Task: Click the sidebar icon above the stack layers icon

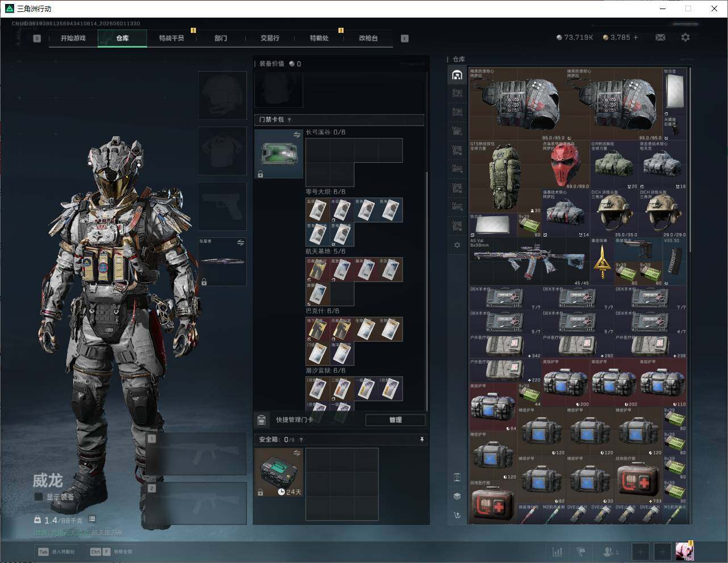Action: coord(457,477)
